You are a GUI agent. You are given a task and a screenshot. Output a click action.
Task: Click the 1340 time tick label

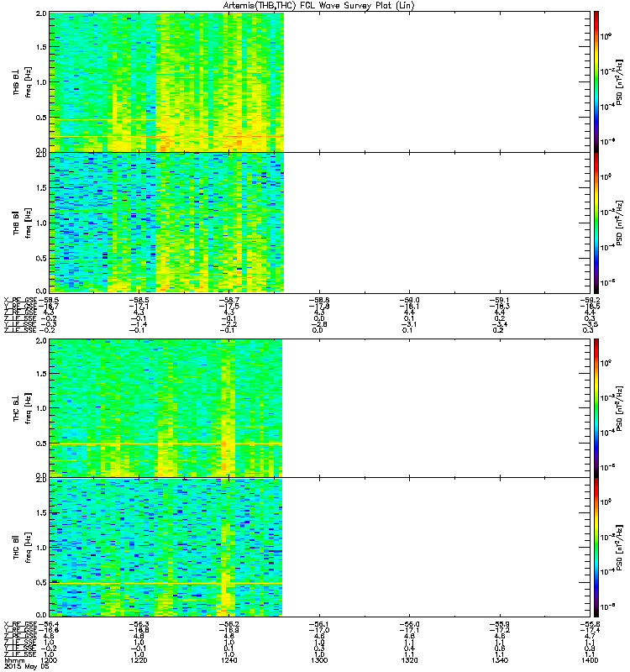click(500, 660)
